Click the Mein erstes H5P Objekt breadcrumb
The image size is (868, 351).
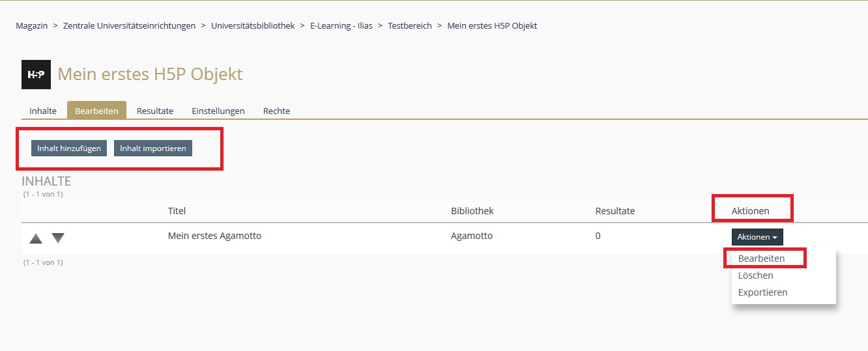(x=492, y=26)
